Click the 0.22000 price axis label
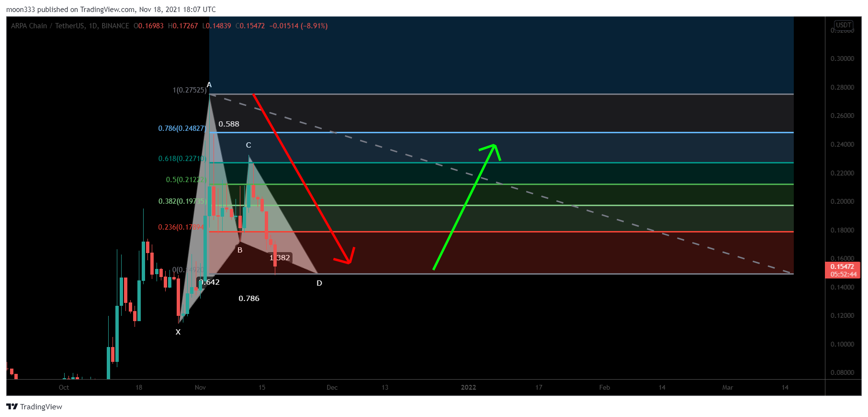 tap(842, 173)
